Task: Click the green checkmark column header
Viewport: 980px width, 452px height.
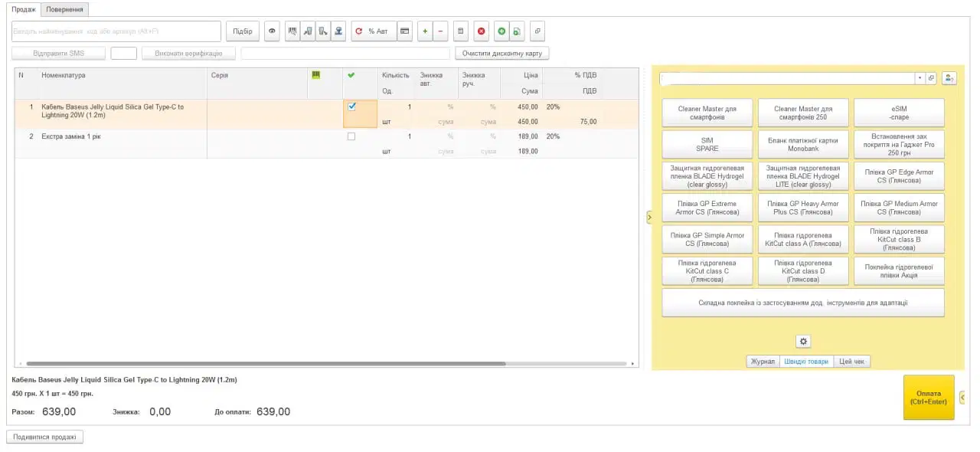Action: pos(351,75)
